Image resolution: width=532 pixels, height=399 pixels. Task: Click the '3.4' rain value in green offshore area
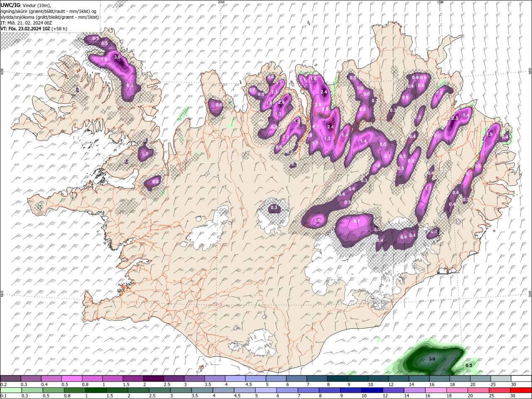[431, 359]
